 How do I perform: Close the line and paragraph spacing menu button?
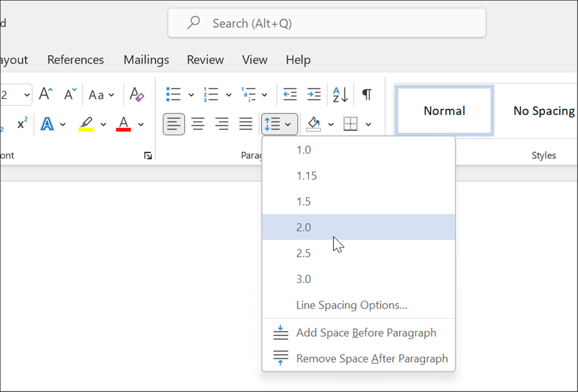click(279, 124)
